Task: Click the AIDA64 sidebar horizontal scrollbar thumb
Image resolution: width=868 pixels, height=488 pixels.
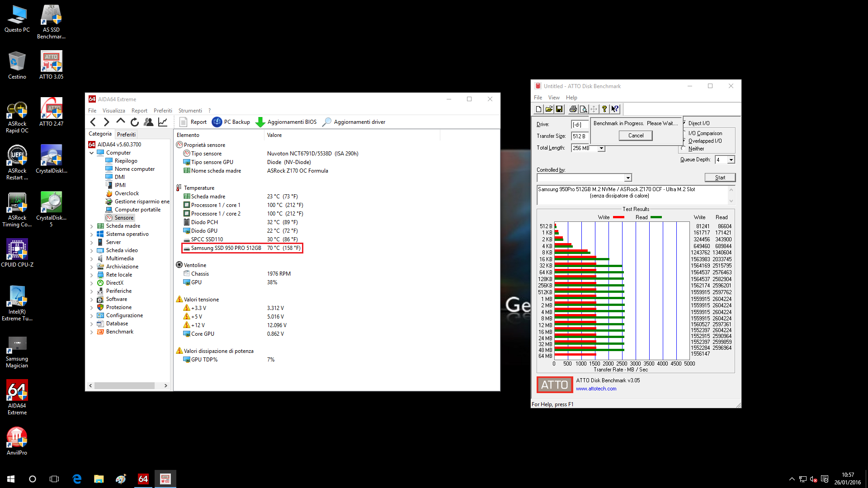Action: (x=124, y=385)
